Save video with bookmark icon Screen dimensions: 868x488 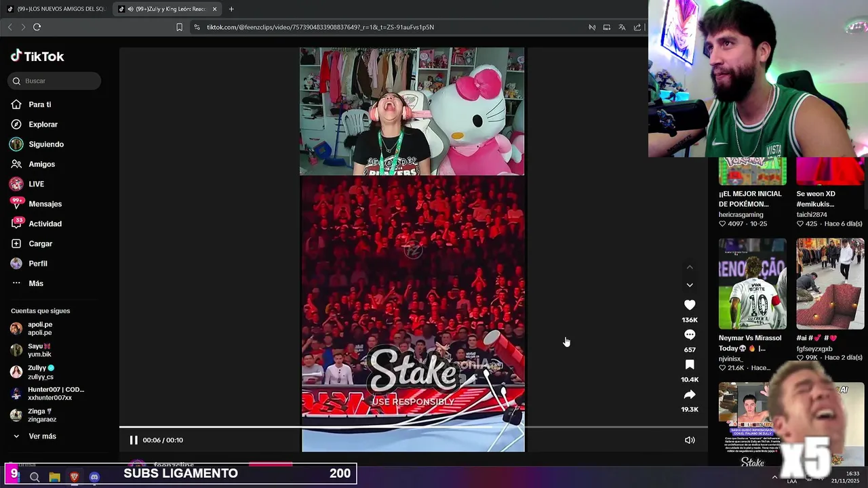tap(690, 365)
